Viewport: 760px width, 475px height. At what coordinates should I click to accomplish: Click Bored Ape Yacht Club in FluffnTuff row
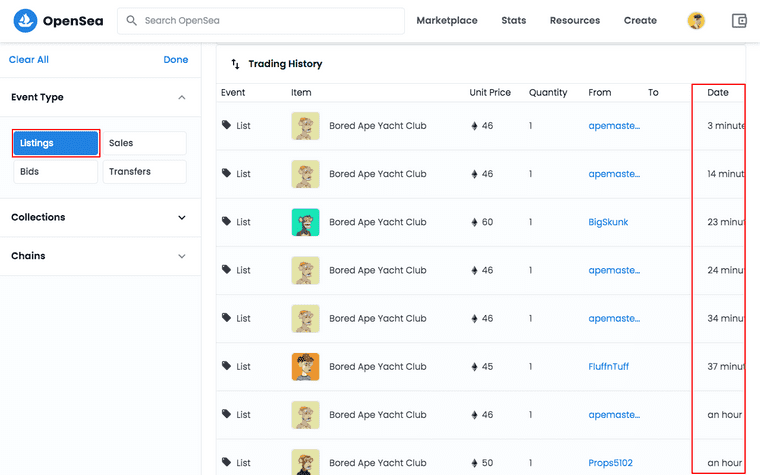tap(378, 367)
